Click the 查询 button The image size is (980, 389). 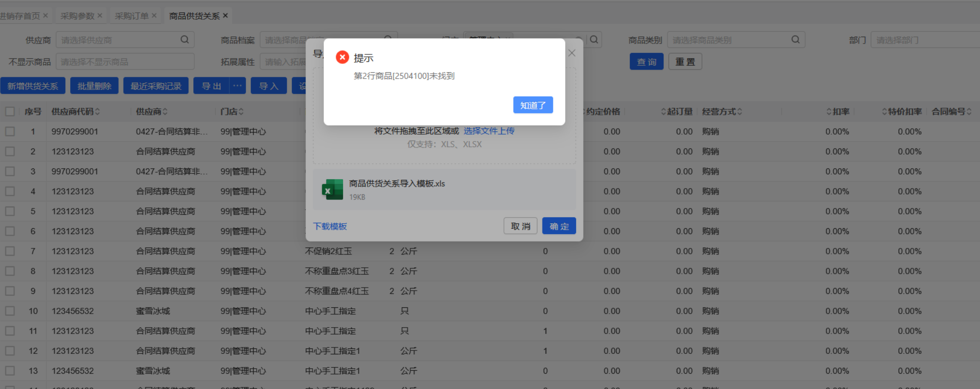click(646, 62)
